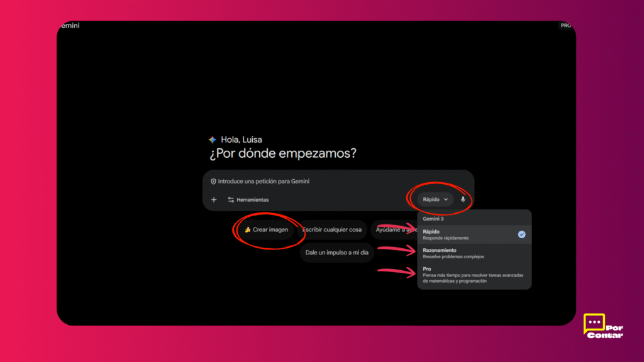
Task: Click the Por Contar speech bubble logo
Action: [594, 325]
